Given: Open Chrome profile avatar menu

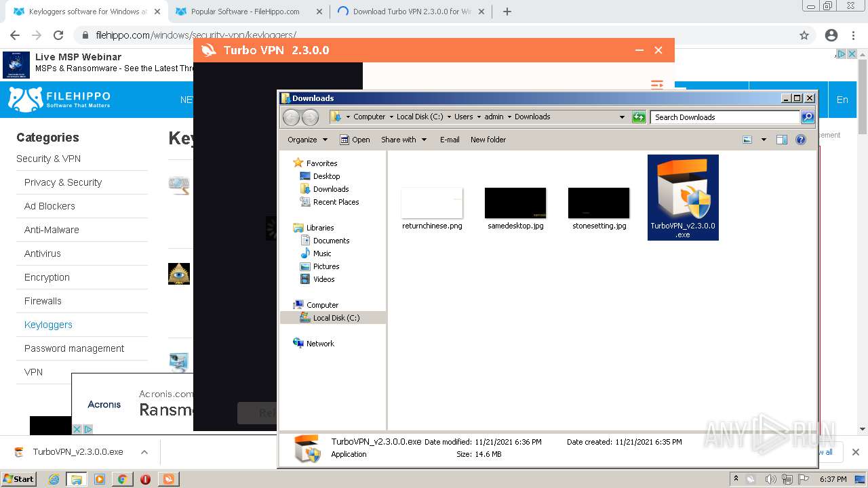Looking at the screenshot, I should click(x=831, y=35).
